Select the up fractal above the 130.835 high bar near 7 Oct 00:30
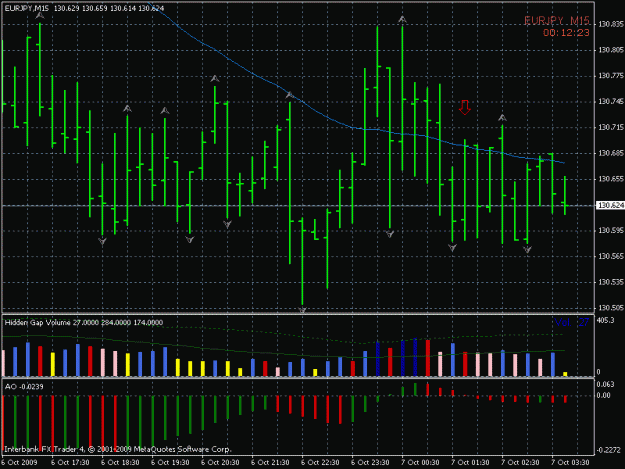Screen dimensions: 625x469 pyautogui.click(x=402, y=20)
